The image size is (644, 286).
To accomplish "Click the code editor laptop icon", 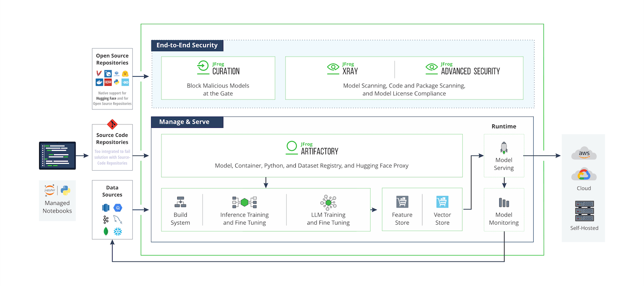I will point(58,155).
